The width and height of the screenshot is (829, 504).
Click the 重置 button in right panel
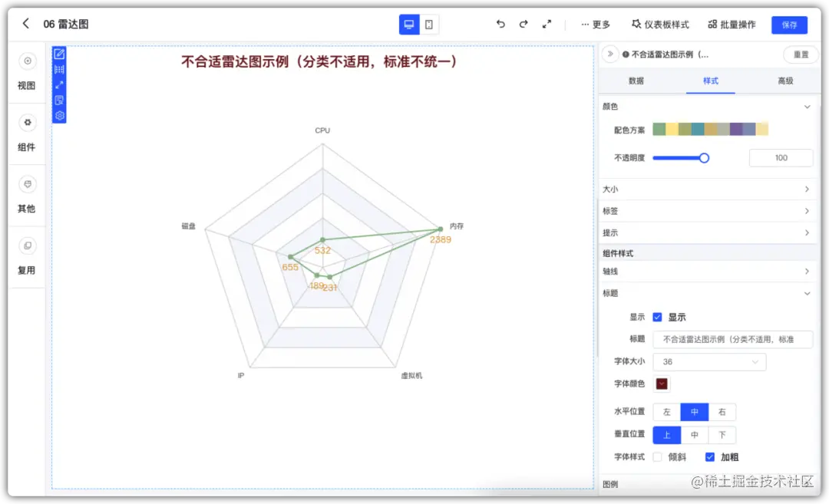(800, 54)
